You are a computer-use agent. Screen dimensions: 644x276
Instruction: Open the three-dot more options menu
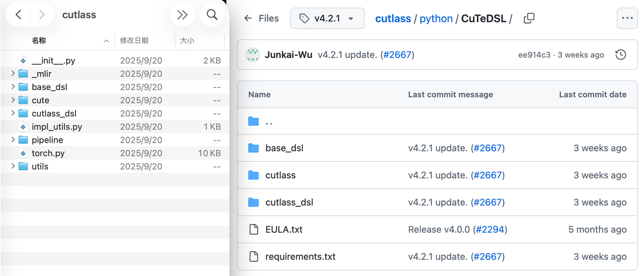point(627,18)
